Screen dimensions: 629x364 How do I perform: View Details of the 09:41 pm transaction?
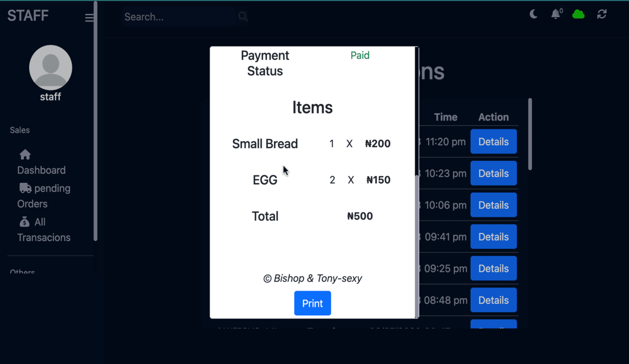coord(493,237)
